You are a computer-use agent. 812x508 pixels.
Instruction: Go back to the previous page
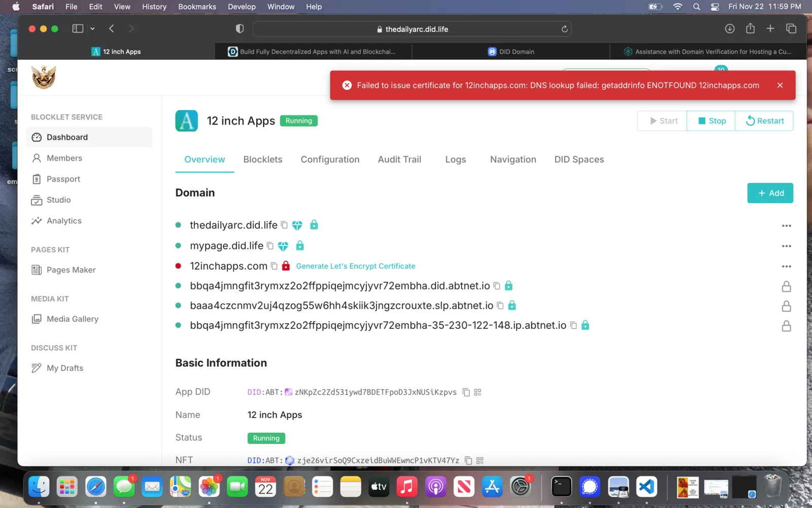tap(112, 29)
